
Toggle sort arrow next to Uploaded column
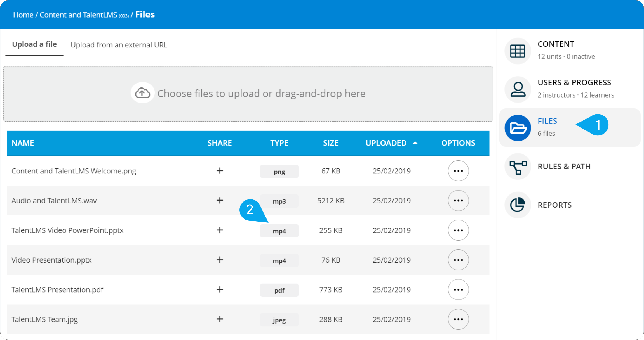point(415,143)
